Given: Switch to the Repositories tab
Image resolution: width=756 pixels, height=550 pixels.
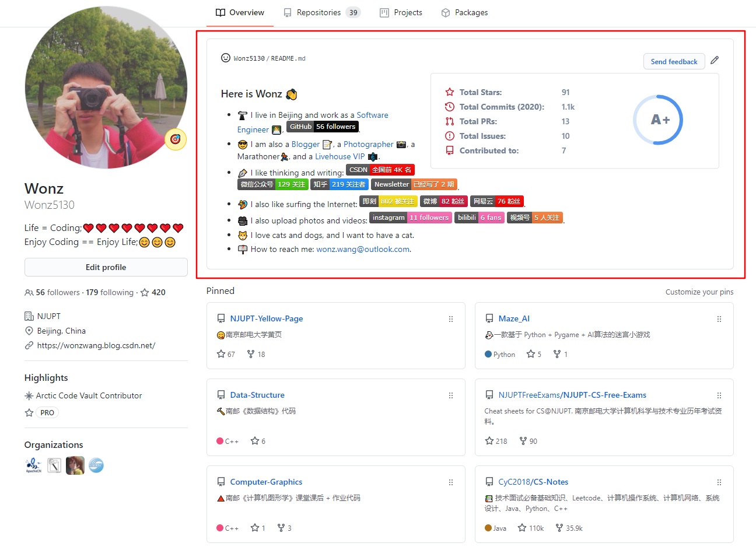Looking at the screenshot, I should [321, 12].
